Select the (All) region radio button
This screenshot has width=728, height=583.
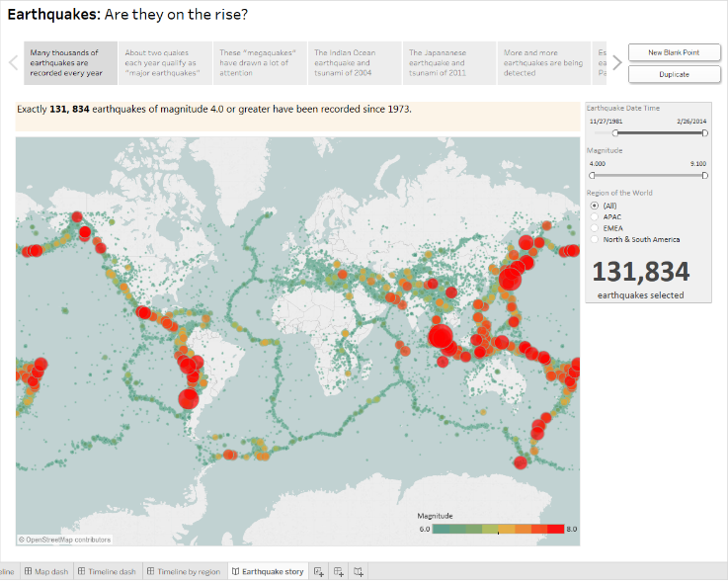(x=595, y=206)
